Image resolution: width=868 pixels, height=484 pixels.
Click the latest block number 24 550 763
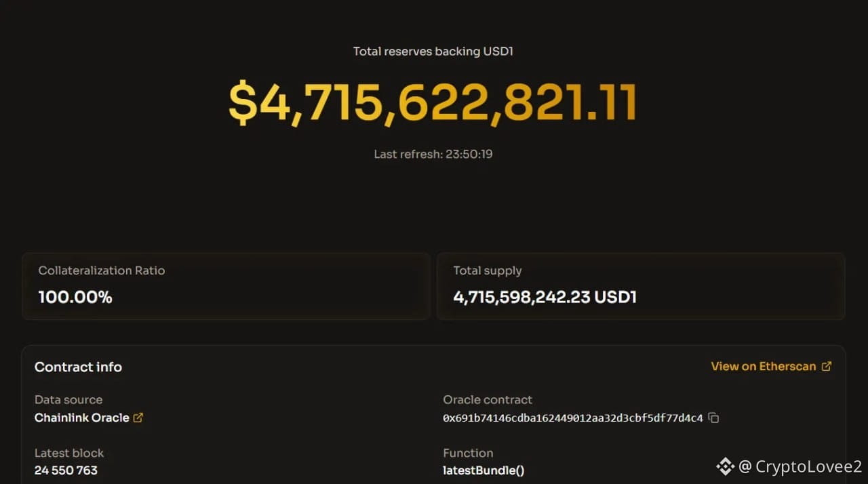click(x=66, y=470)
